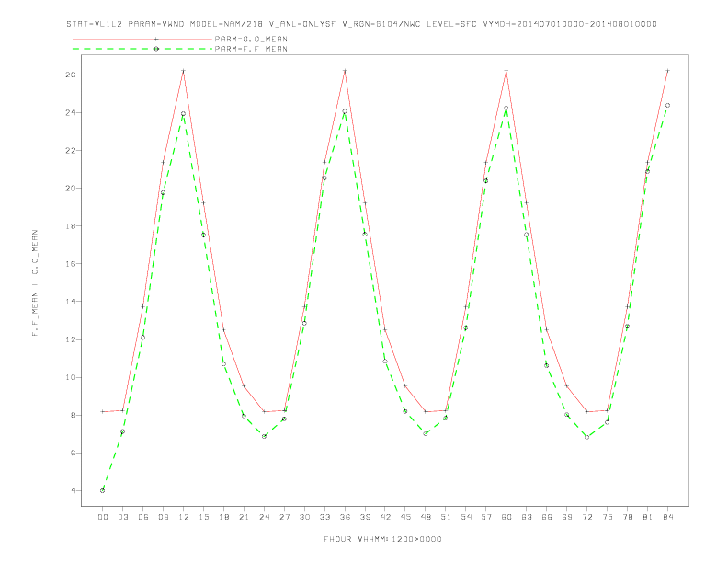Click y-axis tick label 18
This screenshot has width=728, height=563.
[70, 225]
